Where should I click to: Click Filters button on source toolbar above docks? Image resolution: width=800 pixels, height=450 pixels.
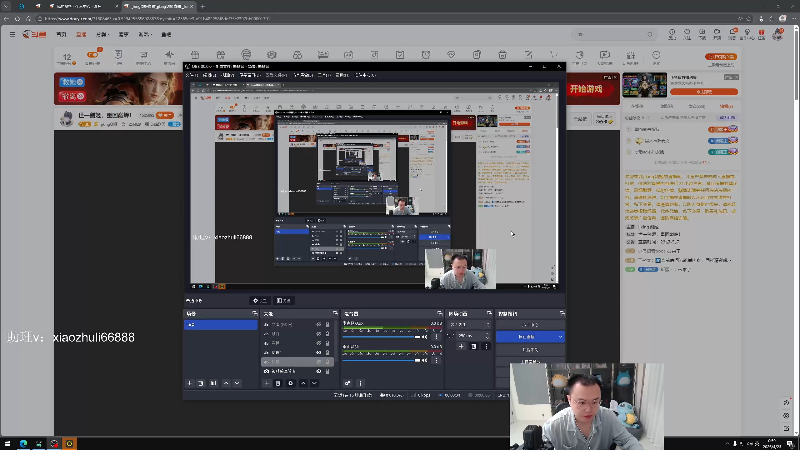point(284,301)
